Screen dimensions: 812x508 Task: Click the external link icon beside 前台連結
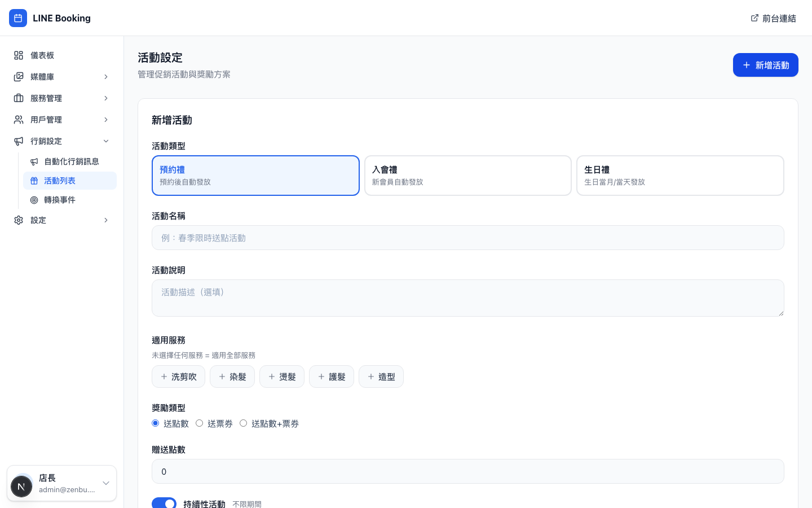[x=754, y=17]
